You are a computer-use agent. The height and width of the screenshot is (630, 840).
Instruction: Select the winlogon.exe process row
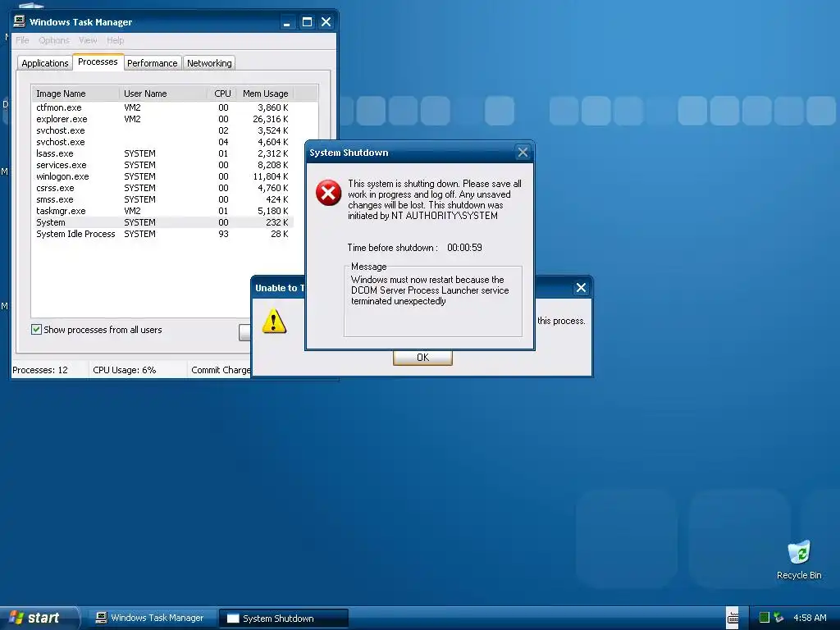point(162,177)
